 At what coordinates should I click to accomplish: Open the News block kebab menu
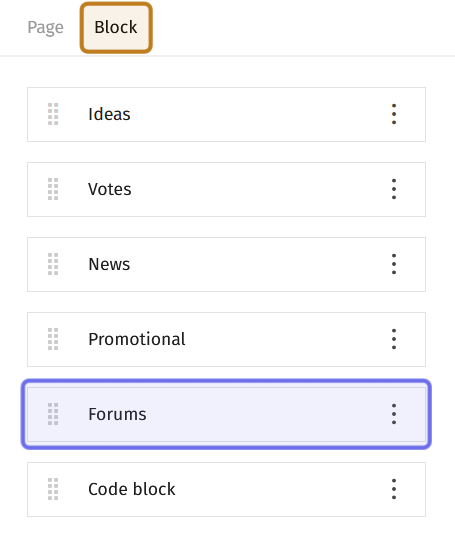click(394, 264)
